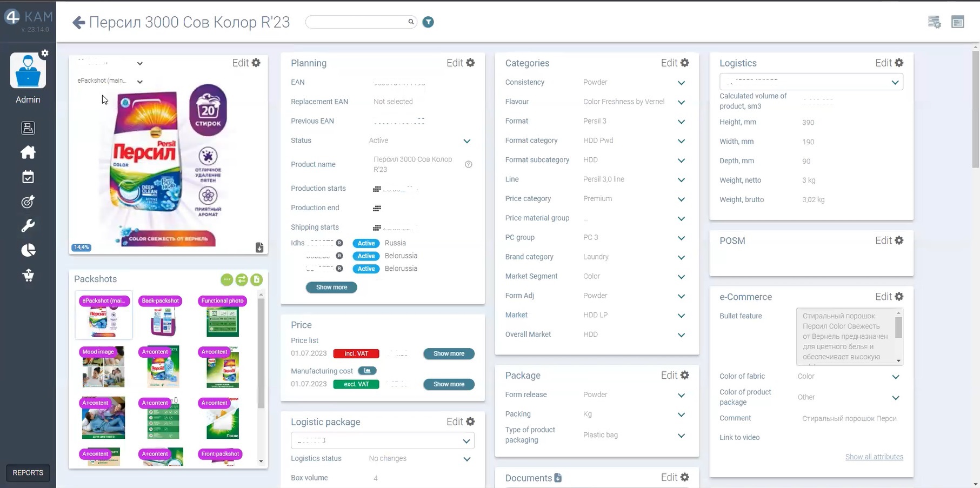Edit the Package panel
Screen dimensions: 980x488
coord(675,375)
